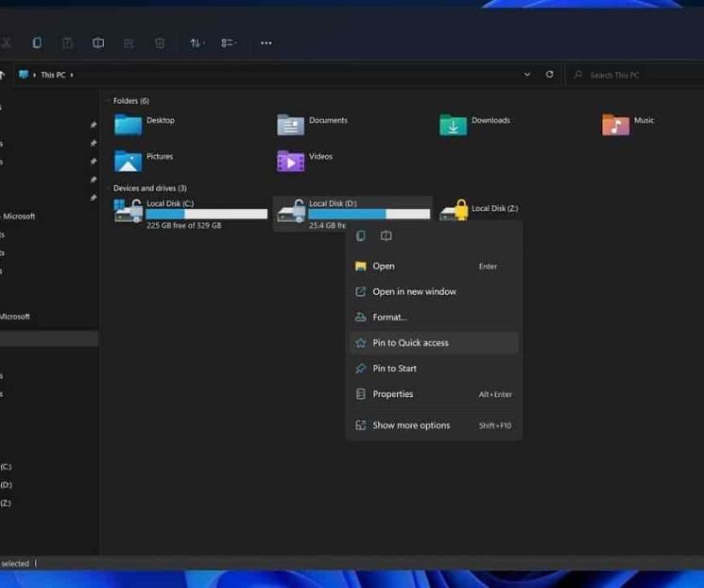Choose Open in new window
Viewport: 704px width, 588px height.
pos(434,291)
